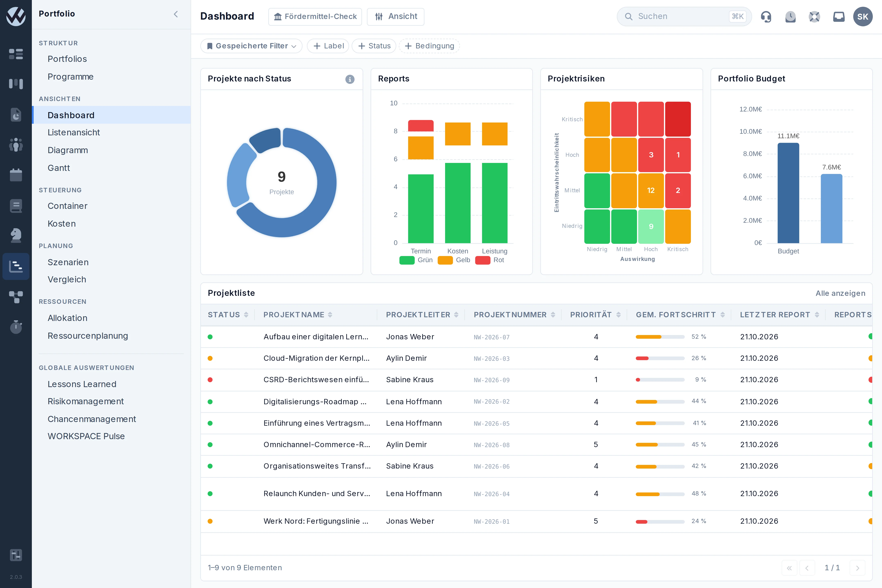Open project Cloud-Migration der Kernpl...
The height and width of the screenshot is (588, 882).
[x=316, y=358]
